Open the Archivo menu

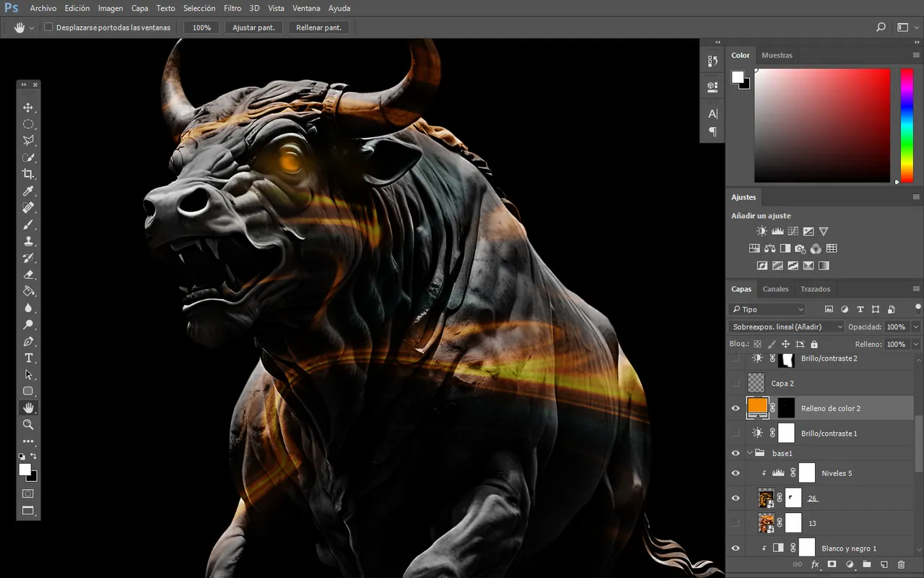(x=43, y=9)
